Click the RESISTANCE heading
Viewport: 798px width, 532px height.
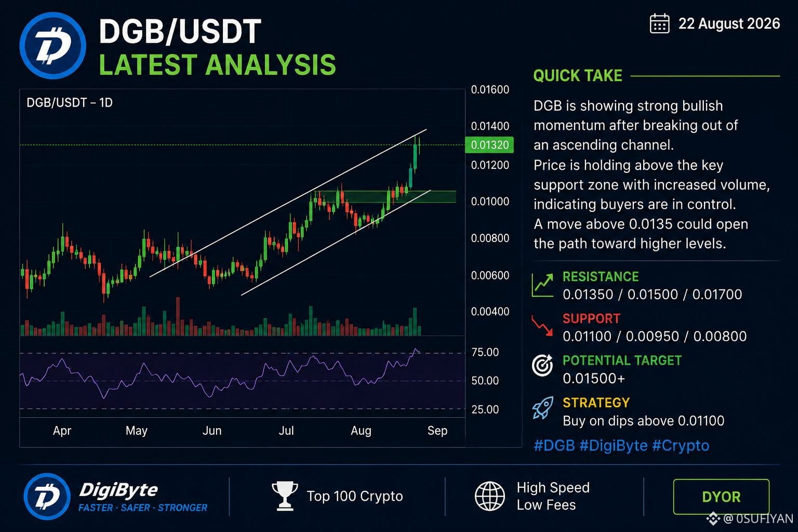(x=601, y=277)
